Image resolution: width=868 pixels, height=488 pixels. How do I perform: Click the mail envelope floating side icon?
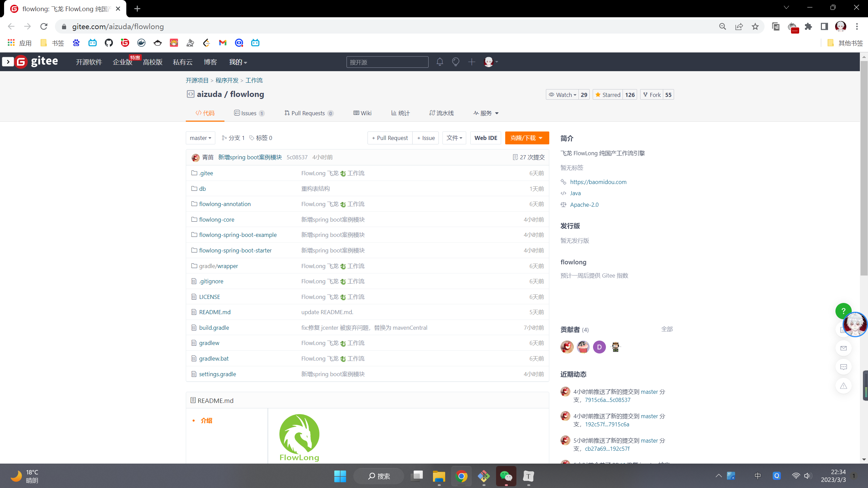(844, 348)
